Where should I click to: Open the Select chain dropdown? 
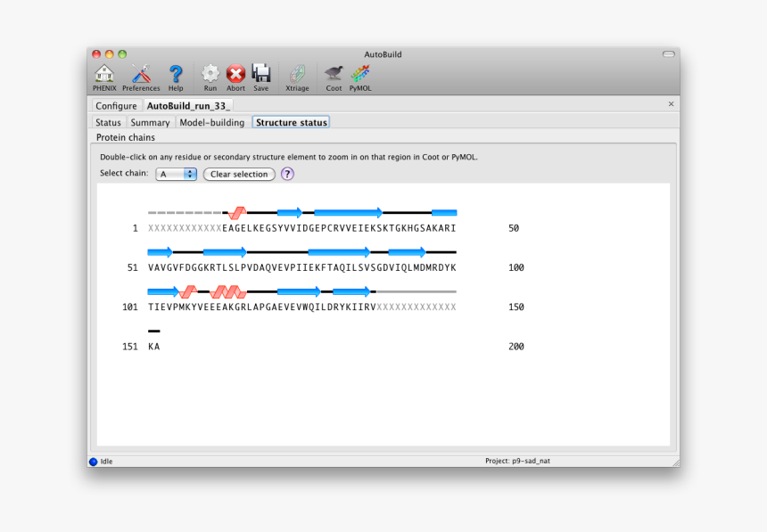[x=176, y=174]
